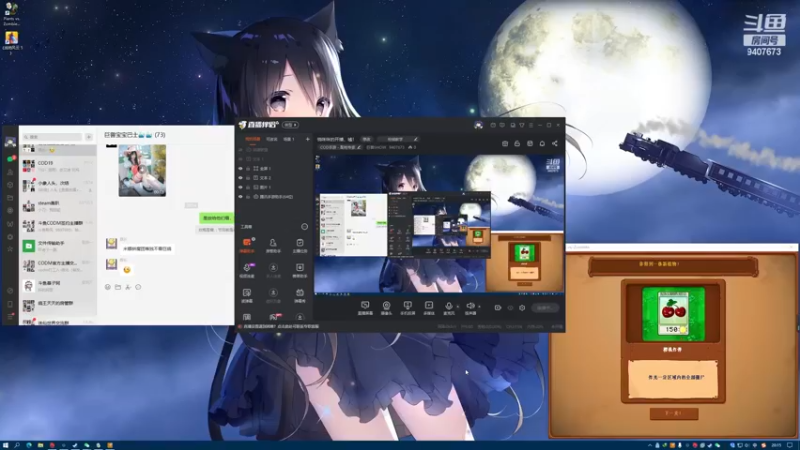Expand speaker options arrow
This screenshot has width=800, height=450.
(x=479, y=307)
